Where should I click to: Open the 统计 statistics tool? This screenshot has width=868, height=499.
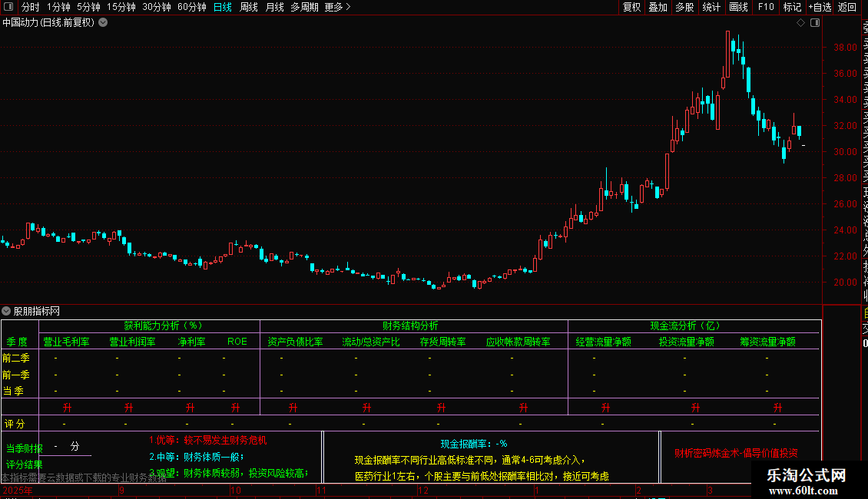coord(711,7)
